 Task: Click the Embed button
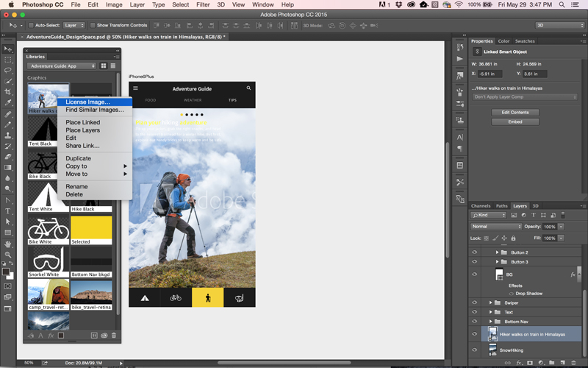tap(514, 122)
